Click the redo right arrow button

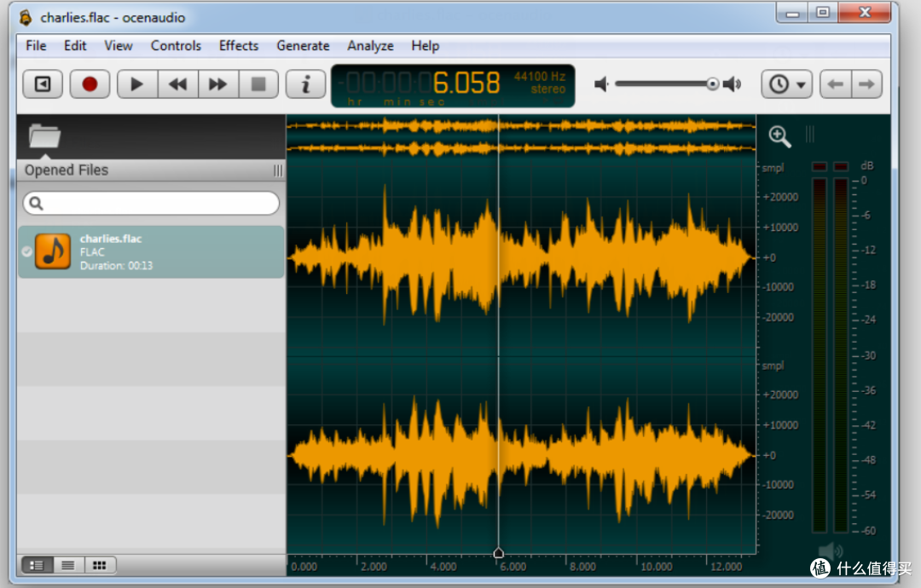(x=866, y=84)
